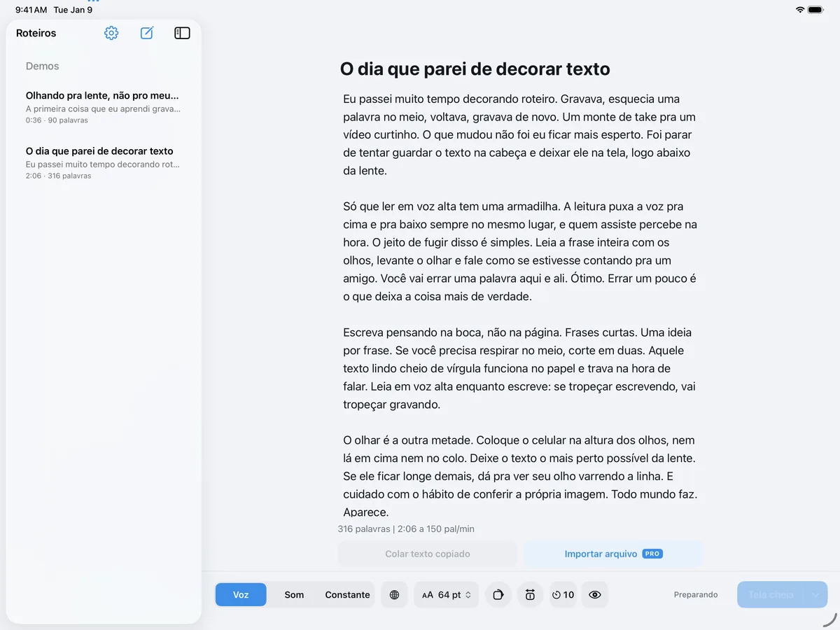Screen dimensions: 840x630
Task: Start the Tela cheia full-screen button
Action: tap(771, 595)
